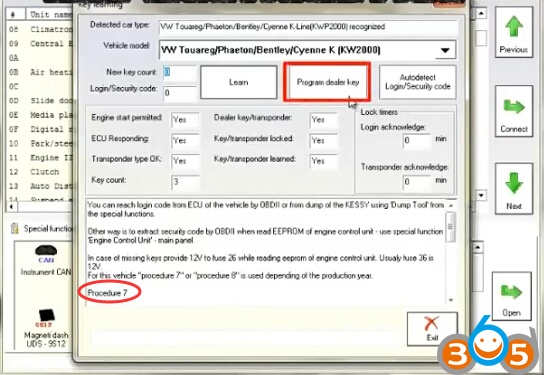Click the Transponder acknowledge minutes field
The width and height of the screenshot is (544, 375).
pyautogui.click(x=417, y=181)
